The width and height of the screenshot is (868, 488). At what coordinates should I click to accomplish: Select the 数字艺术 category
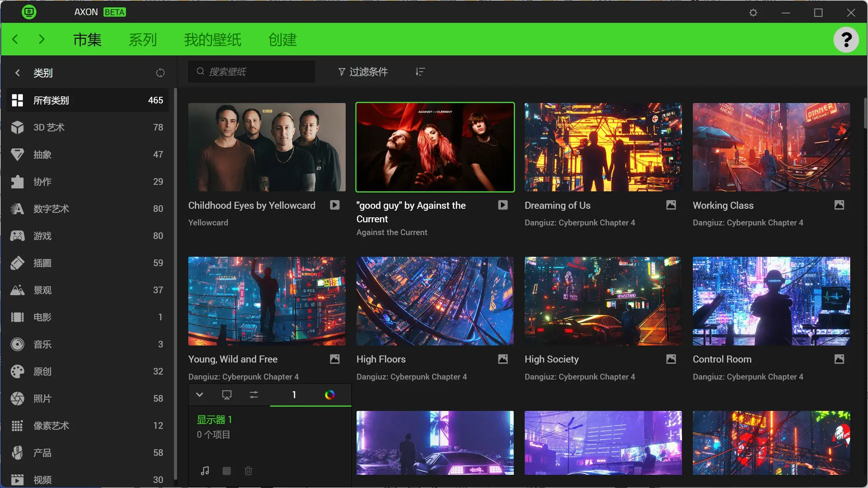tap(88, 209)
